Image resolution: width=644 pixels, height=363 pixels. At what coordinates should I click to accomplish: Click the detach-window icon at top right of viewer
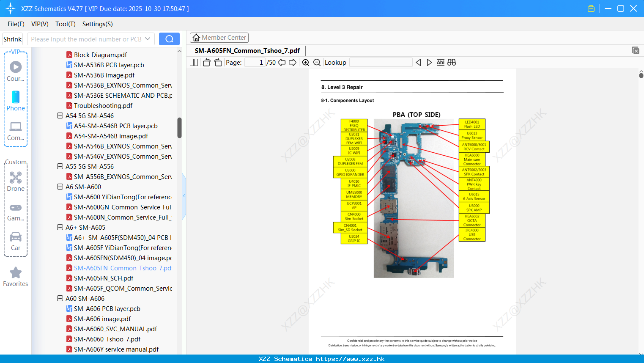pyautogui.click(x=636, y=50)
